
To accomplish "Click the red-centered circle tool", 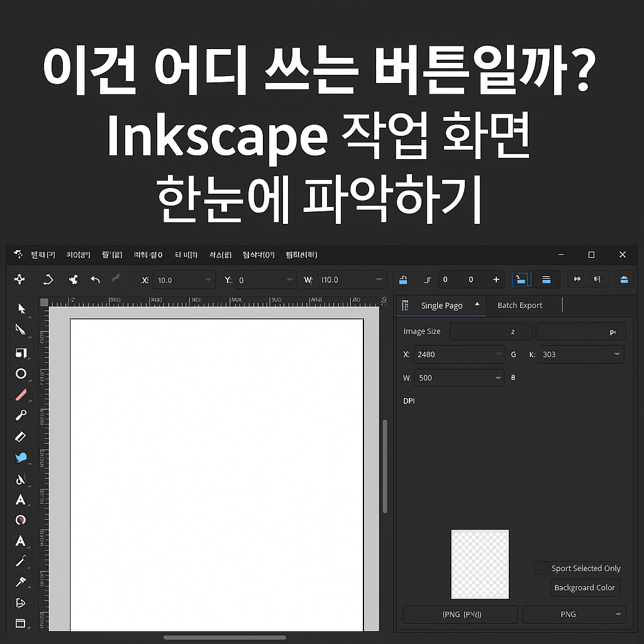I will (x=21, y=520).
